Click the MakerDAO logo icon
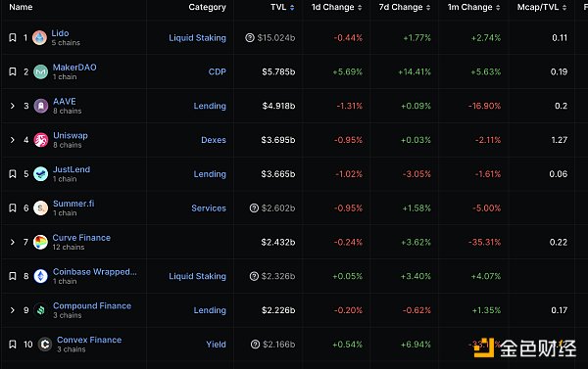The width and height of the screenshot is (588, 369). click(x=40, y=71)
